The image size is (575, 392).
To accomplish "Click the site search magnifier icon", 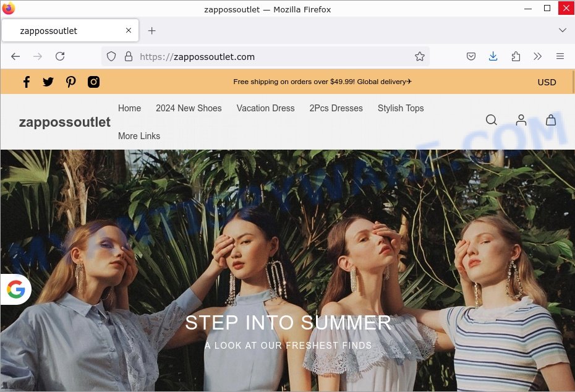I will tap(492, 120).
